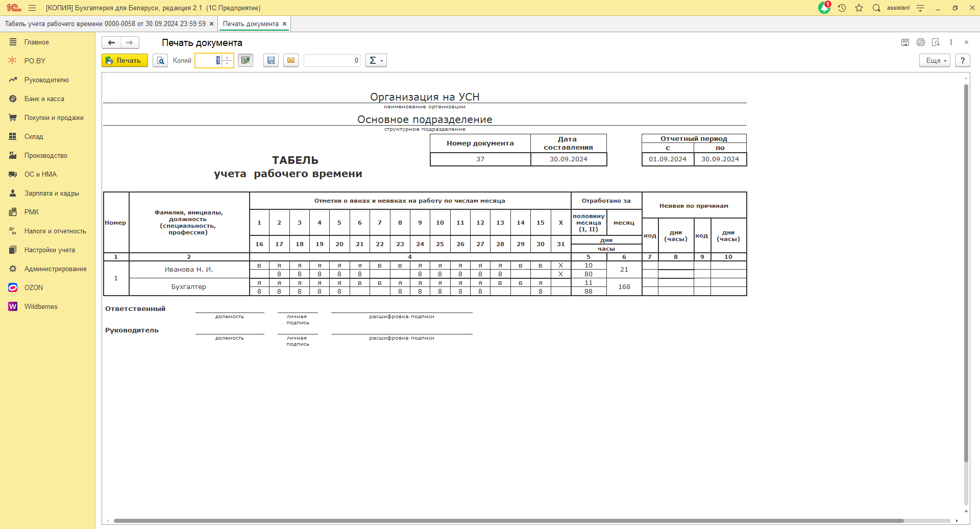Click the printer icon in top-right header

pos(921,42)
